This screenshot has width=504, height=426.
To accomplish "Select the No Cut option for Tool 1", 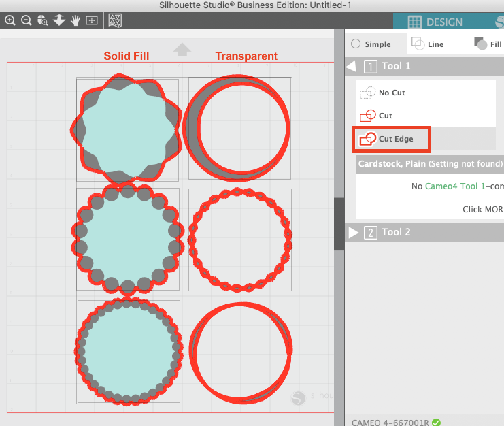I will pos(391,93).
